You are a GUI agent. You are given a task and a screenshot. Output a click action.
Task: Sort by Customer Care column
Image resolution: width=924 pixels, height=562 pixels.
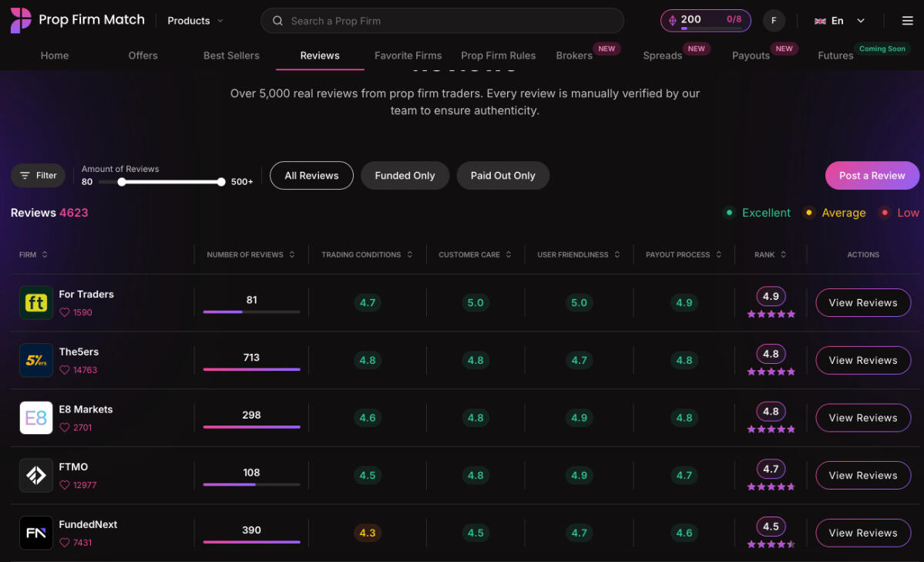pos(475,254)
